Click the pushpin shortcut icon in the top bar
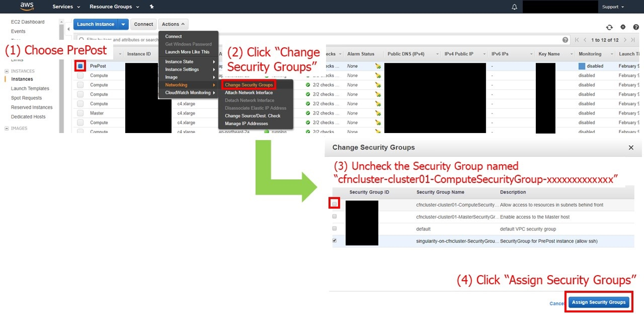Screen dimensions: 644x314 click(x=152, y=7)
